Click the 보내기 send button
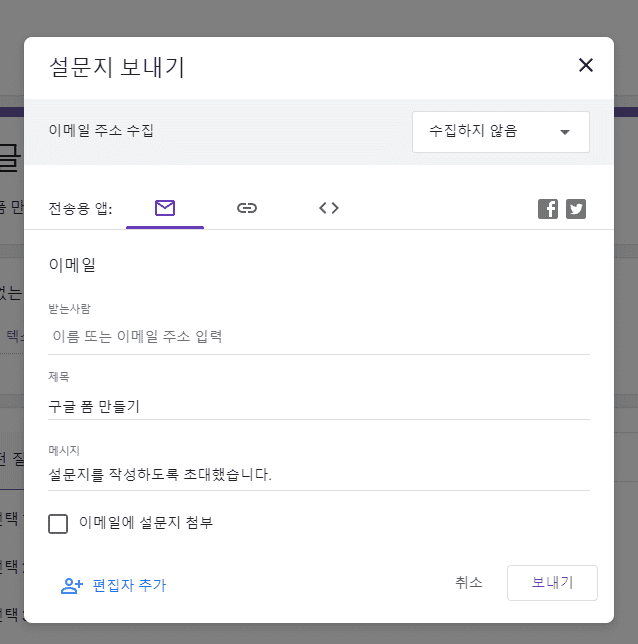The image size is (638, 644). click(x=552, y=583)
